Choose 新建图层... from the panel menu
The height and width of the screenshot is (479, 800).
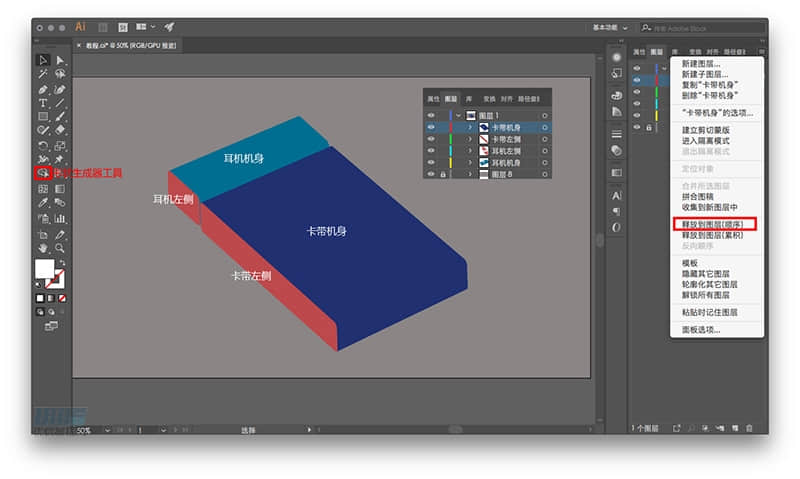coord(701,64)
